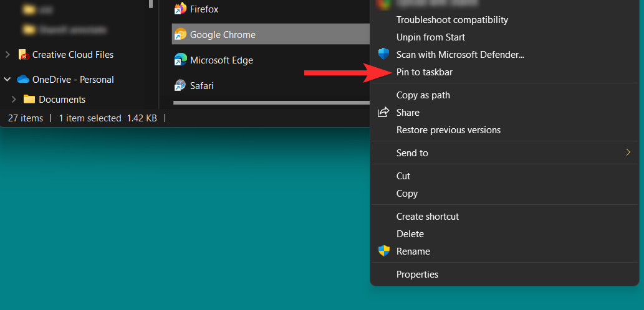Expand the Creative Cloud Files tree node
The image size is (644, 310).
[x=7, y=55]
